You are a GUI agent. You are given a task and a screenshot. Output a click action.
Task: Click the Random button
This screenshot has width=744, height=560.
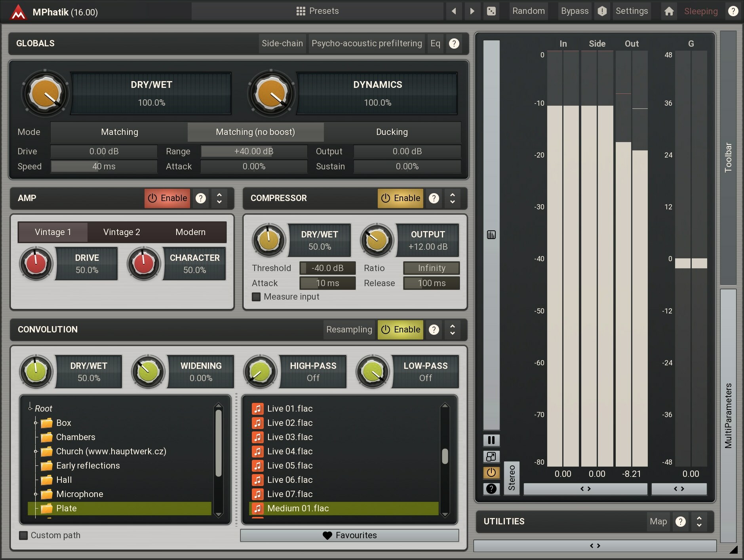(528, 11)
